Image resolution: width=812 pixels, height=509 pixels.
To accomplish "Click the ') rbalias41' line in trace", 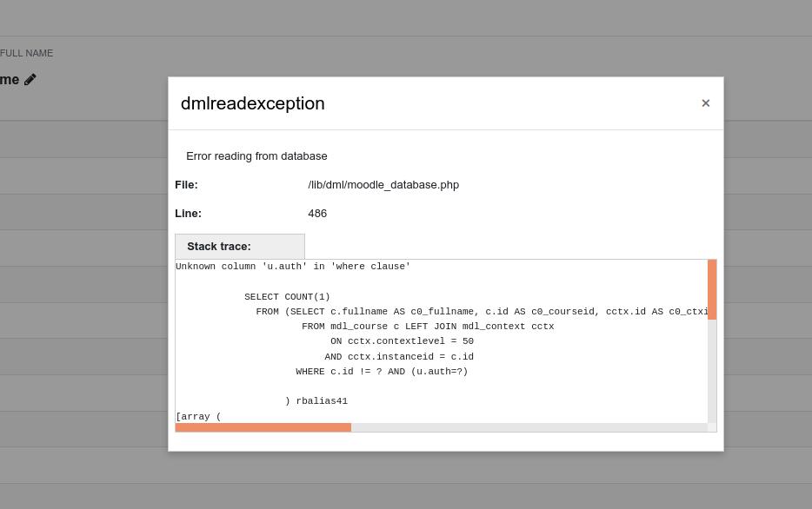I will [x=316, y=401].
